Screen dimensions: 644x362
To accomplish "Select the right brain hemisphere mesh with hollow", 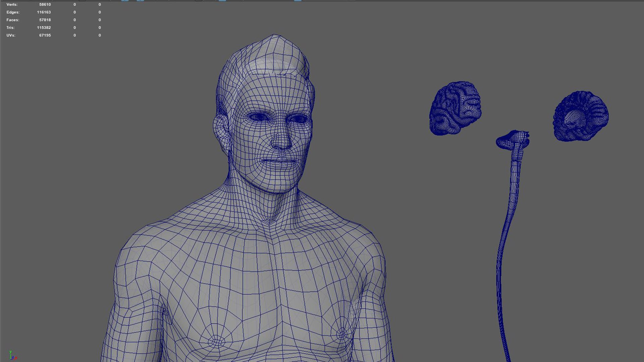I will click(x=581, y=116).
